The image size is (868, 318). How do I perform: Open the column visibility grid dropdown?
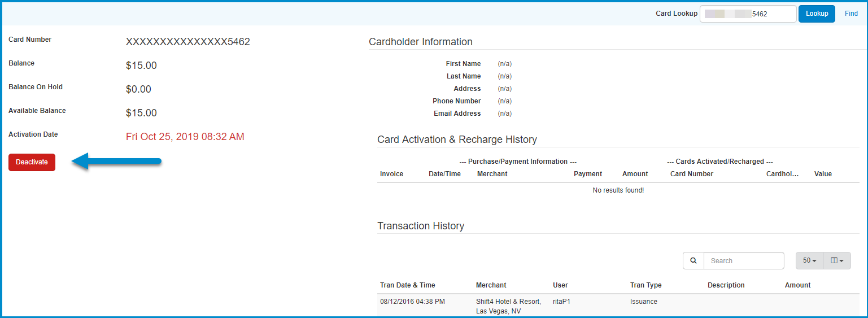(x=837, y=260)
